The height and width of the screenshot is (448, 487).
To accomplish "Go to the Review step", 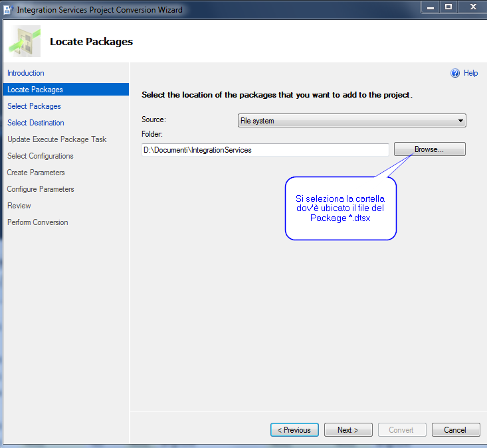I will (19, 206).
